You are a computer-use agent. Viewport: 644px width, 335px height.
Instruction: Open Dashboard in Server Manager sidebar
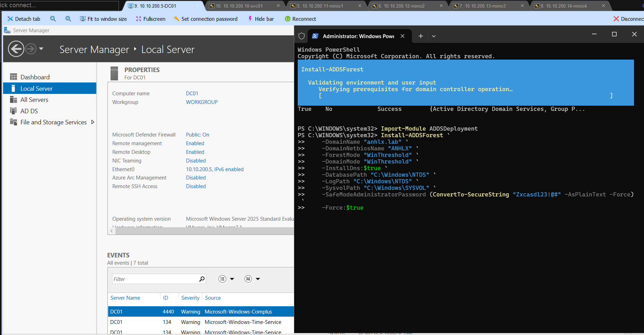point(50,77)
